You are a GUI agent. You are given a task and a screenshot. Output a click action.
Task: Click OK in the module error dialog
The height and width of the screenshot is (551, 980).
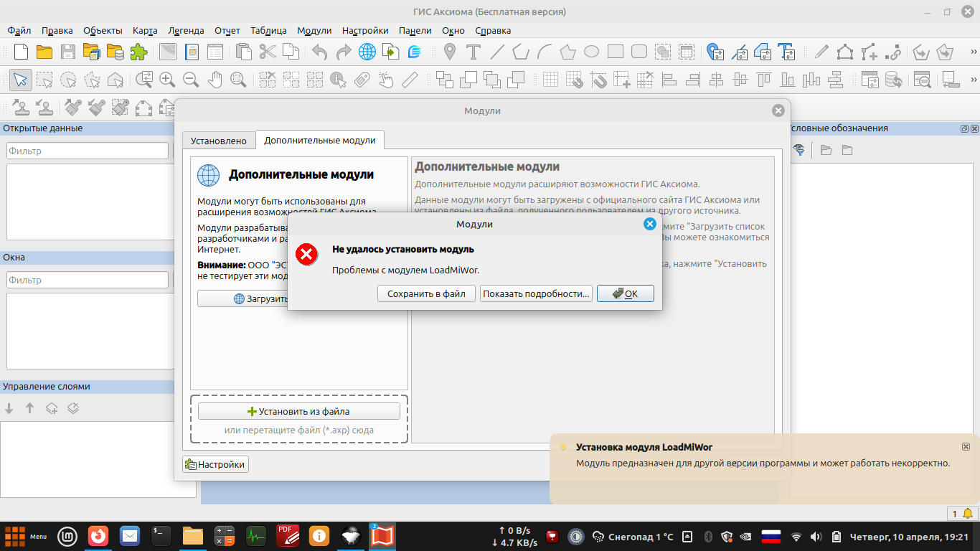click(625, 293)
